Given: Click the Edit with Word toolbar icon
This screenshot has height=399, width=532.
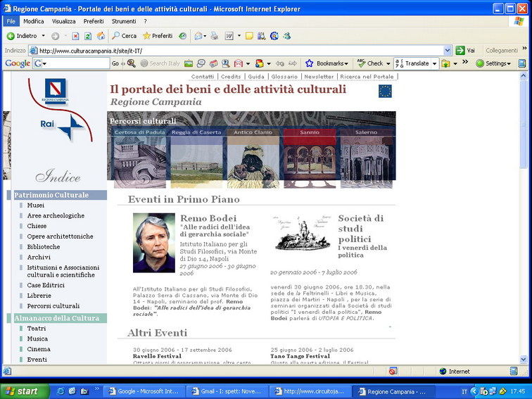Looking at the screenshot, I should (229, 36).
